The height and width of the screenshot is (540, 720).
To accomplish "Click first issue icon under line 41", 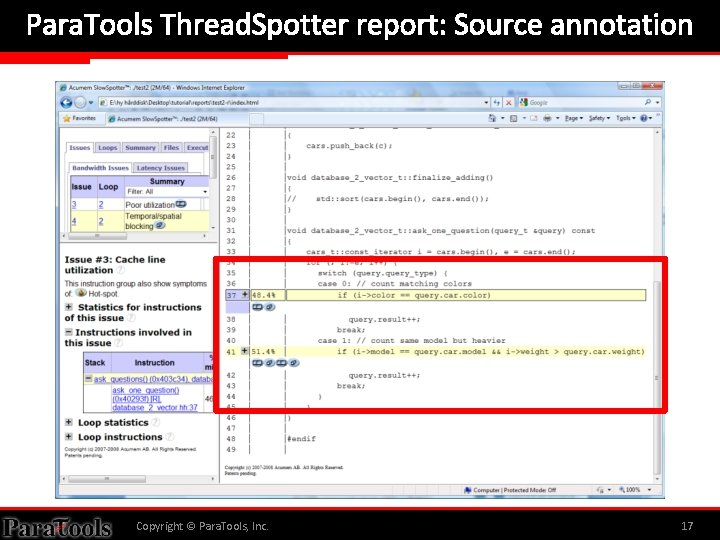I will (258, 363).
